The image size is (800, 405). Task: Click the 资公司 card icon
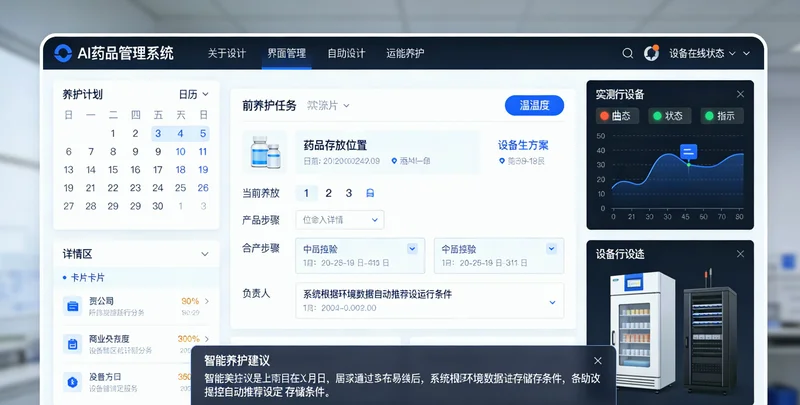coord(73,306)
